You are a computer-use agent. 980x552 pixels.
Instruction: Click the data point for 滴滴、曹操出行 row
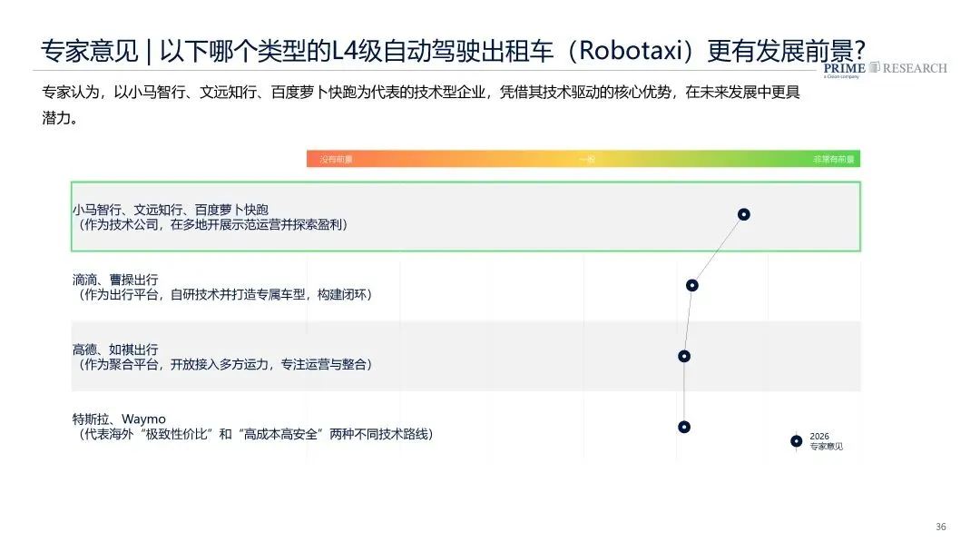coord(692,285)
